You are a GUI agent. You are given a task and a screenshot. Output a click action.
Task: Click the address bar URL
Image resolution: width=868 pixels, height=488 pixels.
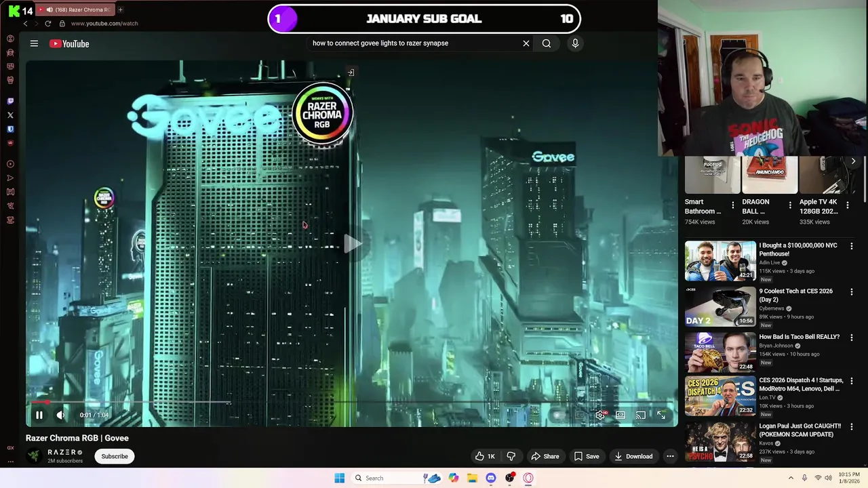104,23
